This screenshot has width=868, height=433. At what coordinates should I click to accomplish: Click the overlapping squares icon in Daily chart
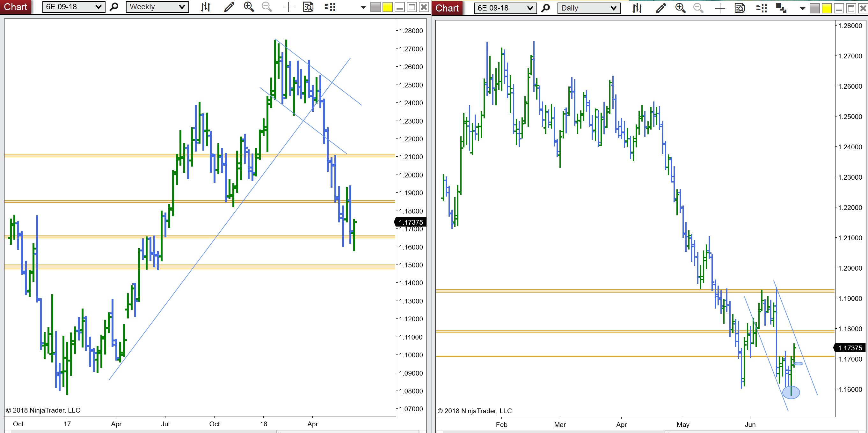coord(781,8)
